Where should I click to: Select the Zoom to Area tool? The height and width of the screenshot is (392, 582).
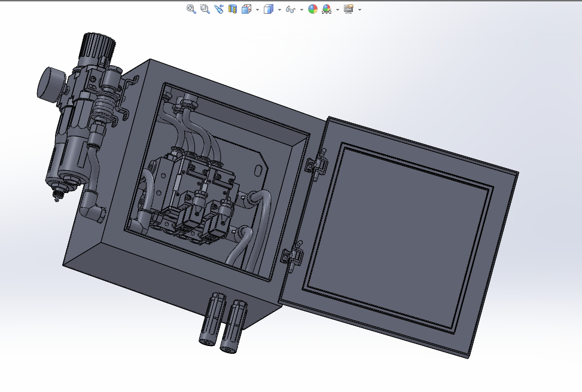(x=205, y=9)
